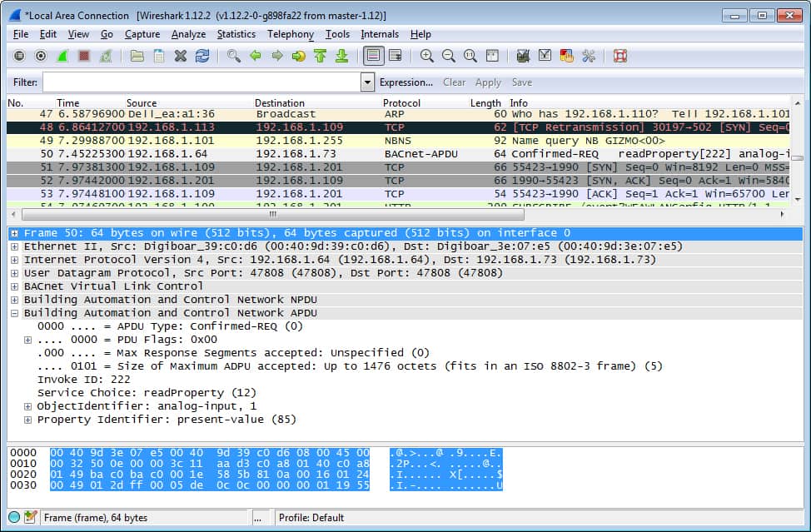The height and width of the screenshot is (532, 811).
Task: Open the Find Packet search
Action: (x=233, y=56)
